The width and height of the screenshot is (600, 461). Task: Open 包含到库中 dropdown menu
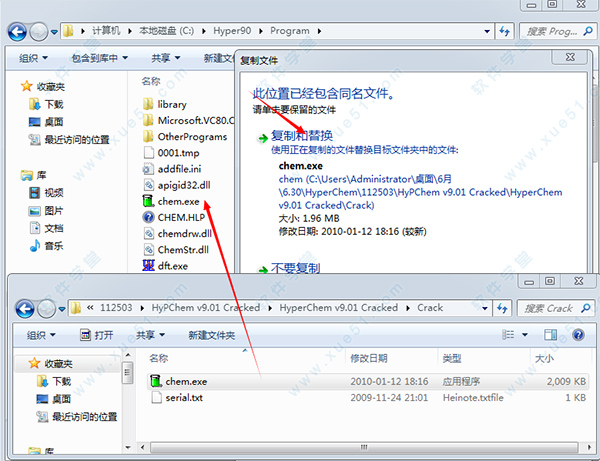click(x=99, y=58)
